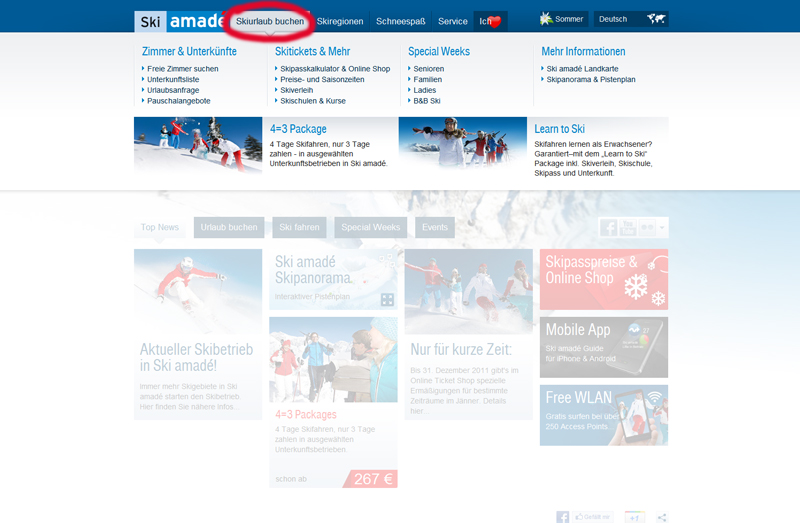The width and height of the screenshot is (800, 523).
Task: Click the Learn to Ski skiers thumbnail
Action: point(463,143)
